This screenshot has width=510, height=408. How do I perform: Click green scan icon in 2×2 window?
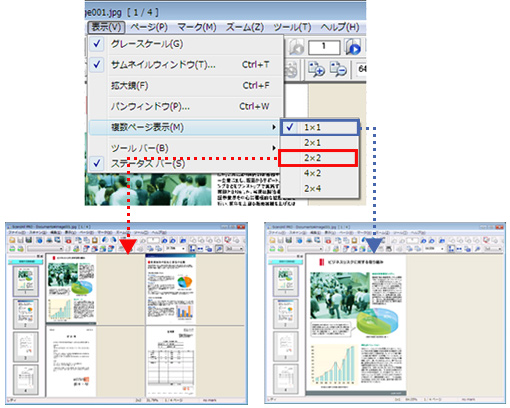(12, 249)
